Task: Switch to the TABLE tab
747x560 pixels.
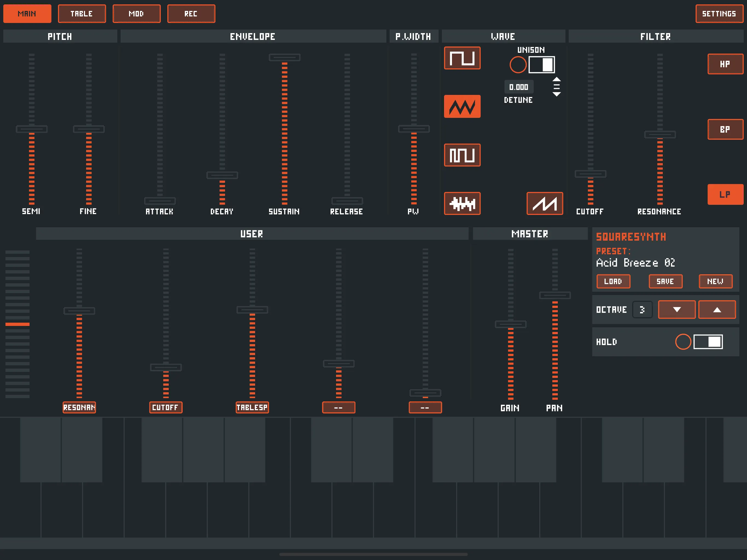Action: (82, 14)
